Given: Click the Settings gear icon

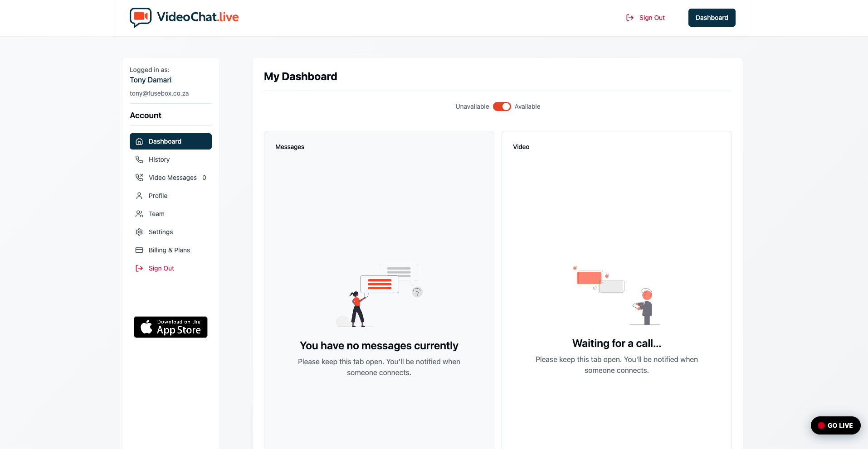Looking at the screenshot, I should pyautogui.click(x=139, y=232).
